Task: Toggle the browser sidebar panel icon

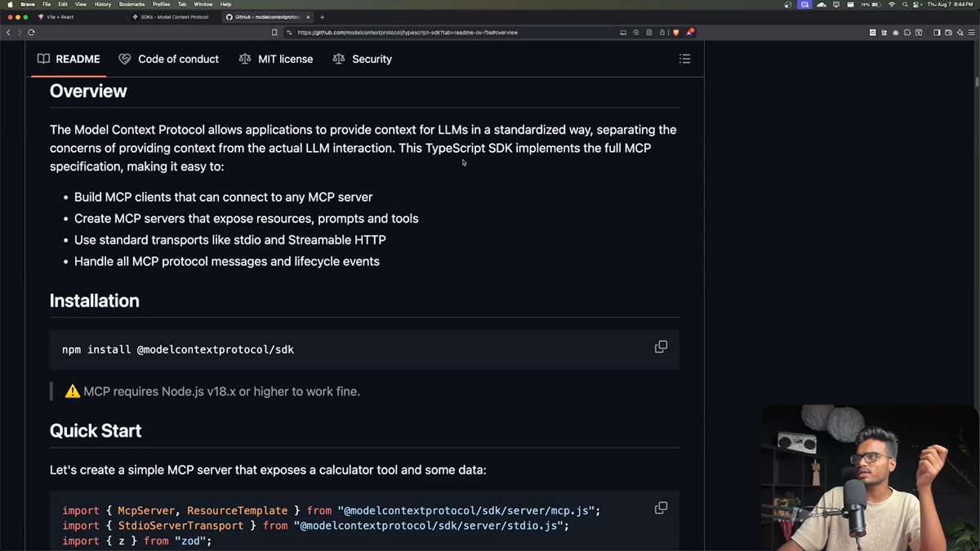Action: pos(937,33)
